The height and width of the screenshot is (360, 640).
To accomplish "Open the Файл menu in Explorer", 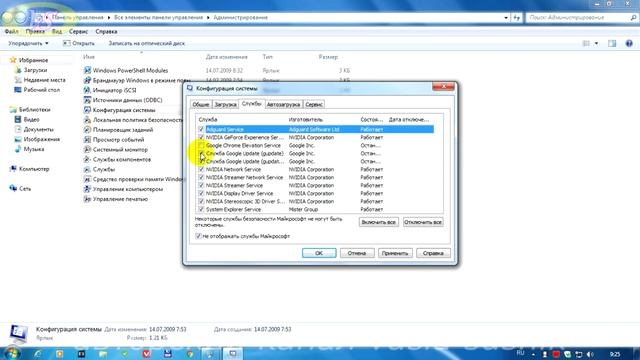I will [x=11, y=31].
